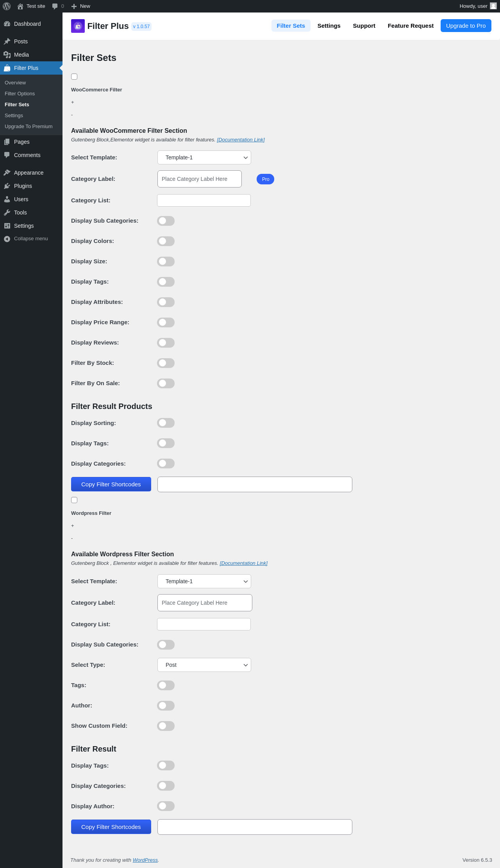Click the Appearance paintbrush icon
The height and width of the screenshot is (868, 500).
pyautogui.click(x=7, y=173)
